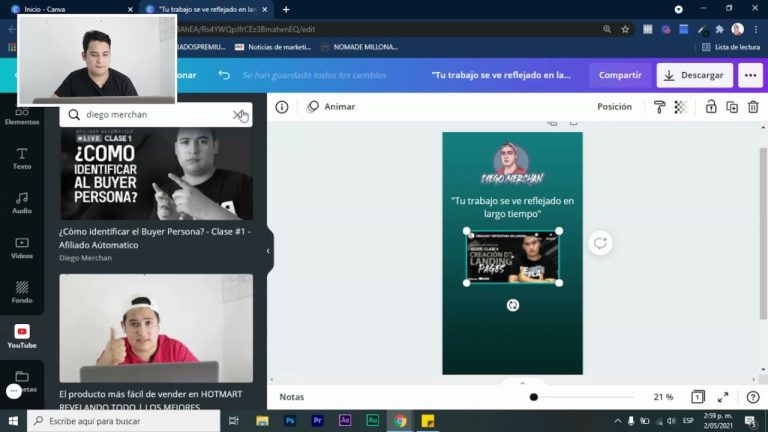The image size is (768, 432).
Task: Delete the selected element with trash icon
Action: (753, 107)
